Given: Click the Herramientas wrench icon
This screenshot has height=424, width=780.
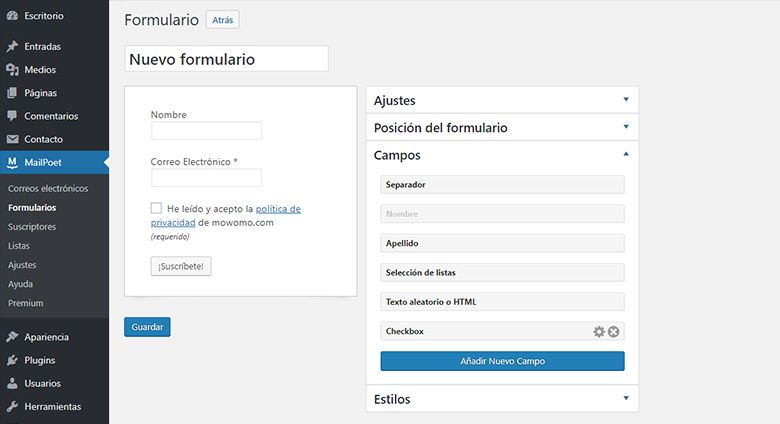Looking at the screenshot, I should (12, 407).
